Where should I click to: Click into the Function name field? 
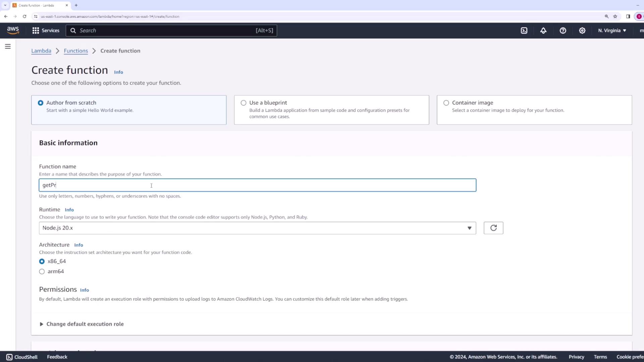click(x=257, y=185)
